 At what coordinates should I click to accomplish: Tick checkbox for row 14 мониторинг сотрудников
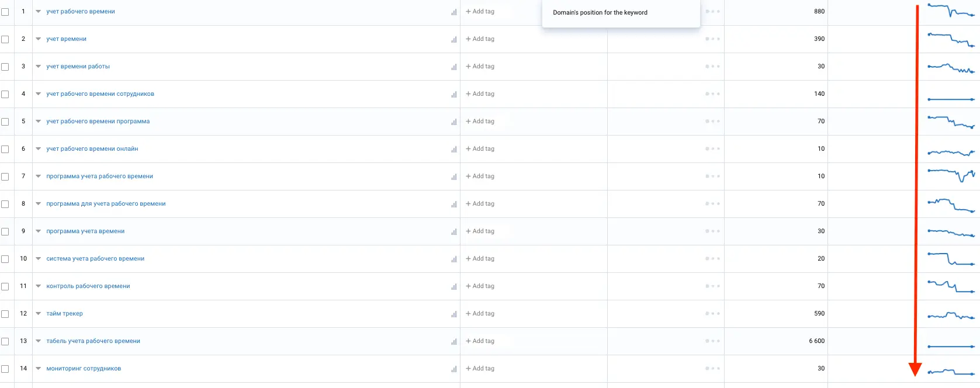pyautogui.click(x=5, y=369)
